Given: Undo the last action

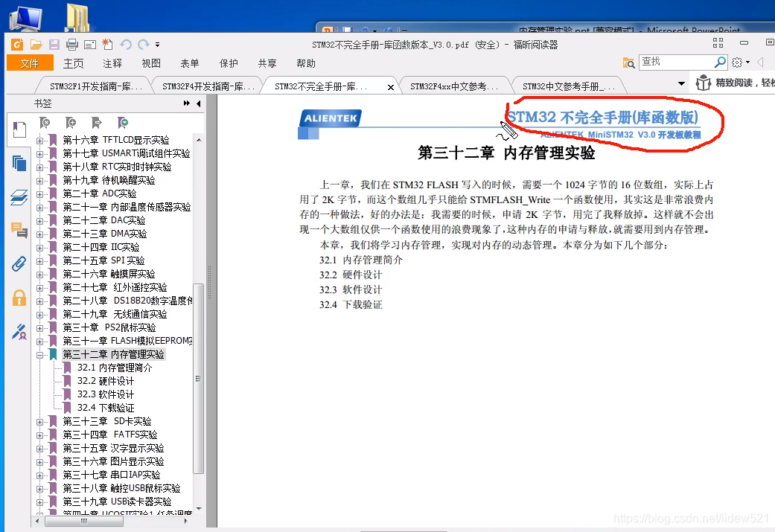Looking at the screenshot, I should coord(126,45).
